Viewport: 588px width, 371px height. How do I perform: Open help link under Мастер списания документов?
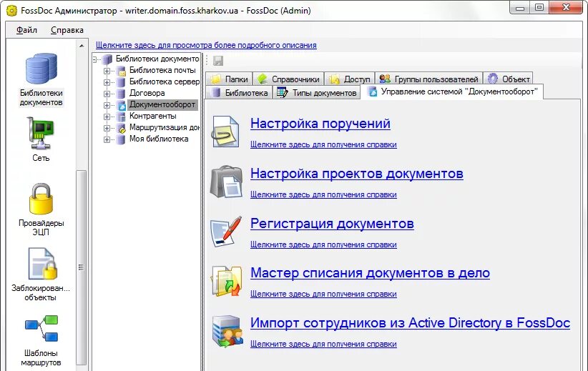point(323,294)
